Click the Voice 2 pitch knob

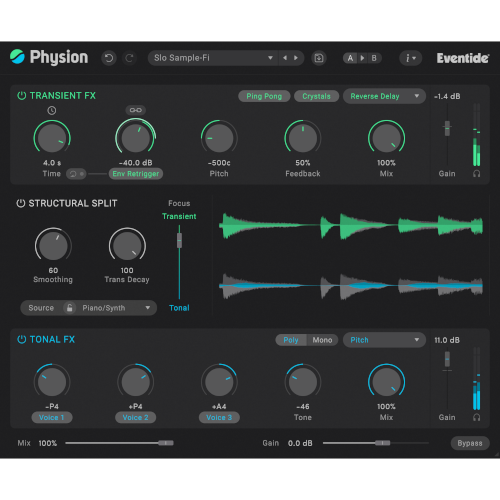point(135,382)
